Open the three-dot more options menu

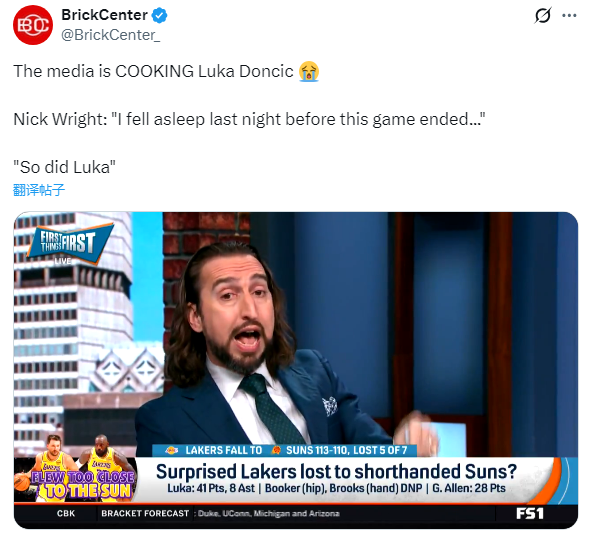569,16
